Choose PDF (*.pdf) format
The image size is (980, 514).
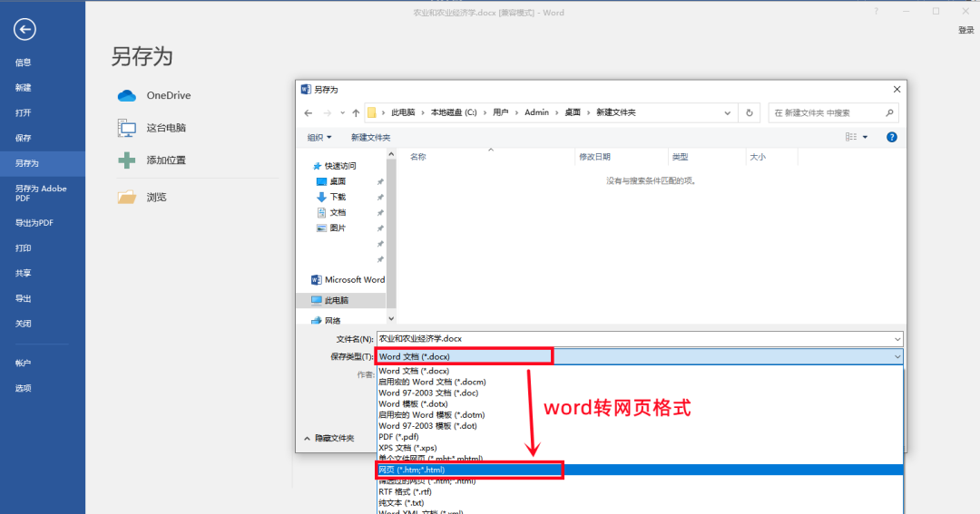pyautogui.click(x=640, y=437)
